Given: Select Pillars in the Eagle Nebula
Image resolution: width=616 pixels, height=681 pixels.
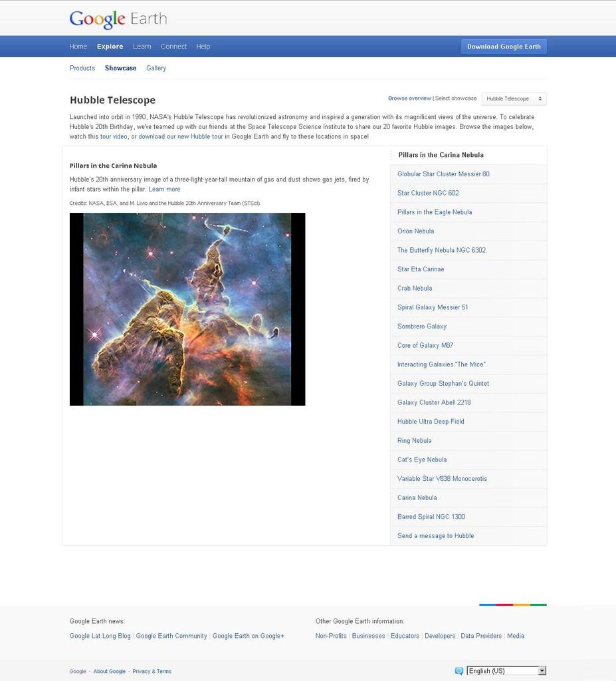Looking at the screenshot, I should [x=468, y=212].
